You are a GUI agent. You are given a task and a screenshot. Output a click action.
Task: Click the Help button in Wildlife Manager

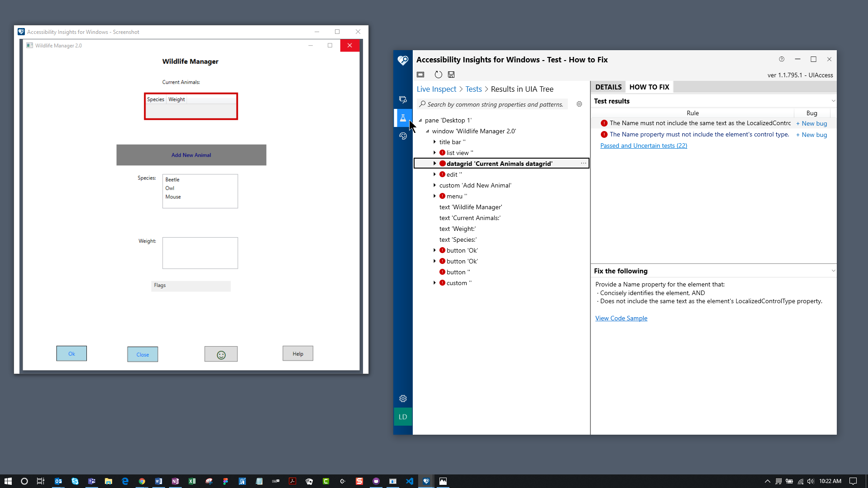(x=298, y=353)
